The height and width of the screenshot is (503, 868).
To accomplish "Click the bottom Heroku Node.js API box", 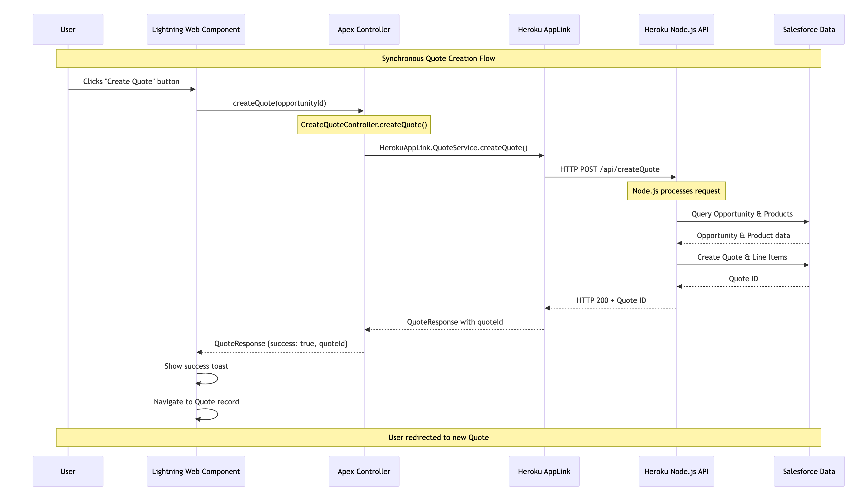I will (676, 471).
